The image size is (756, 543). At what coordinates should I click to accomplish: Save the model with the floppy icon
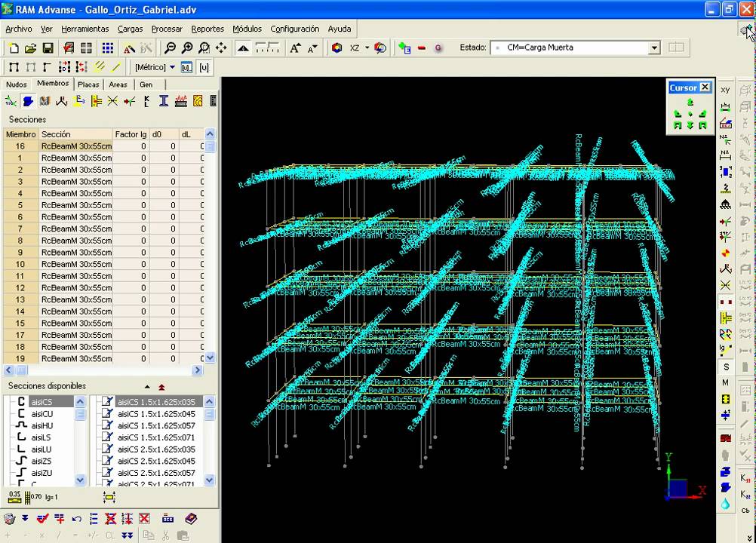pos(48,48)
